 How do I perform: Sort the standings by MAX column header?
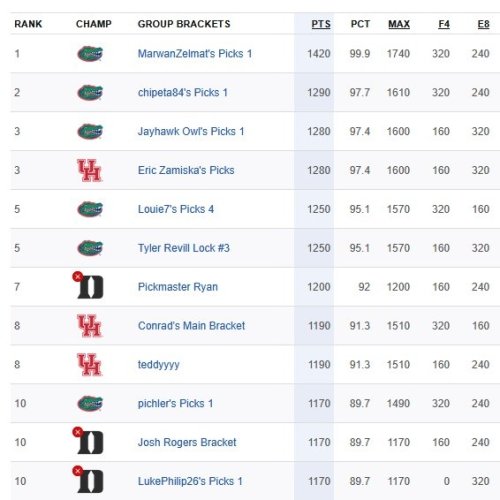point(399,24)
